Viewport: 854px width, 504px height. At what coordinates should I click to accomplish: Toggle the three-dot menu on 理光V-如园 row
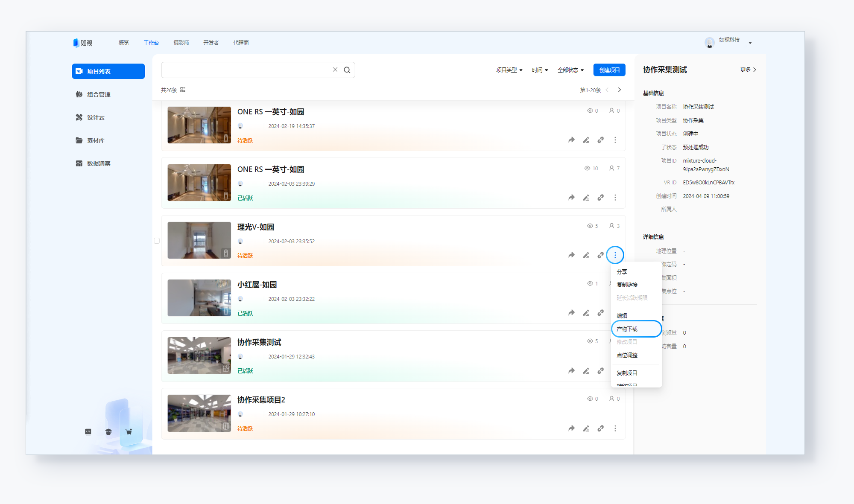[x=615, y=255]
